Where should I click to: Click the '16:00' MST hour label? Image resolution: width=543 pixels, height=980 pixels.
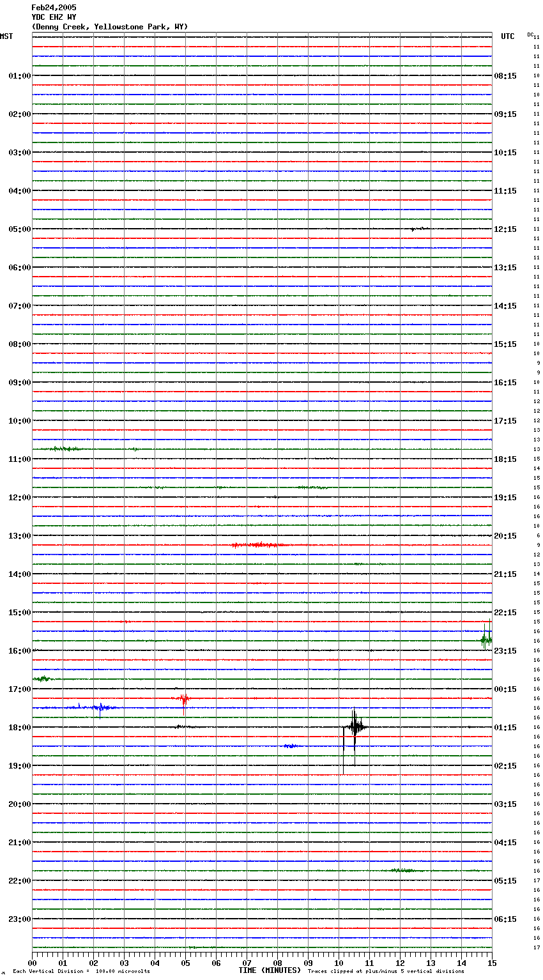coord(20,651)
